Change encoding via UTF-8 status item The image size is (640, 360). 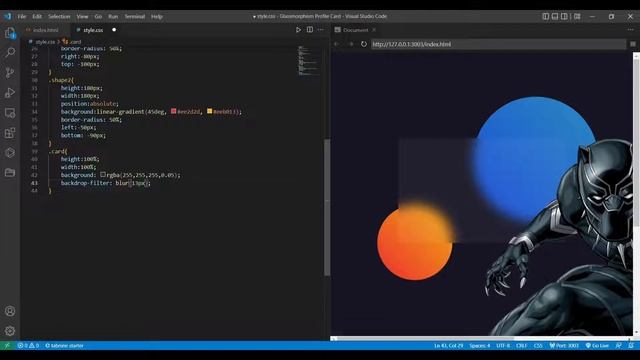[x=503, y=345]
